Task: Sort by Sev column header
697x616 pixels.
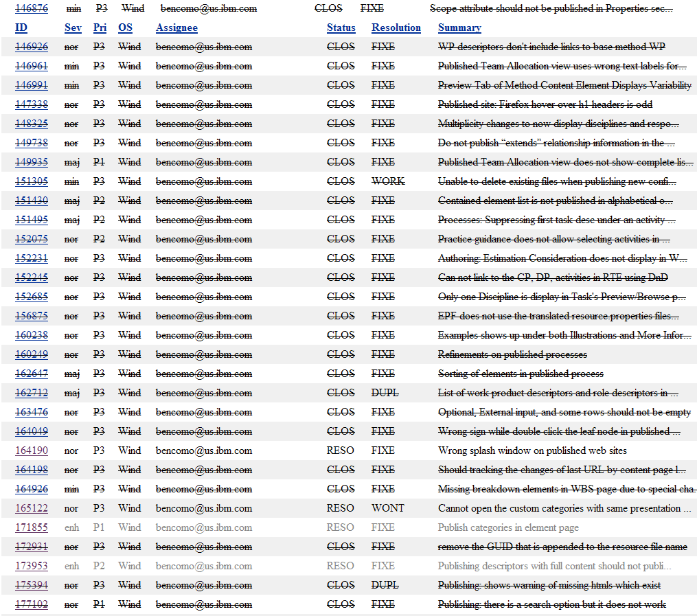Action: pyautogui.click(x=73, y=27)
